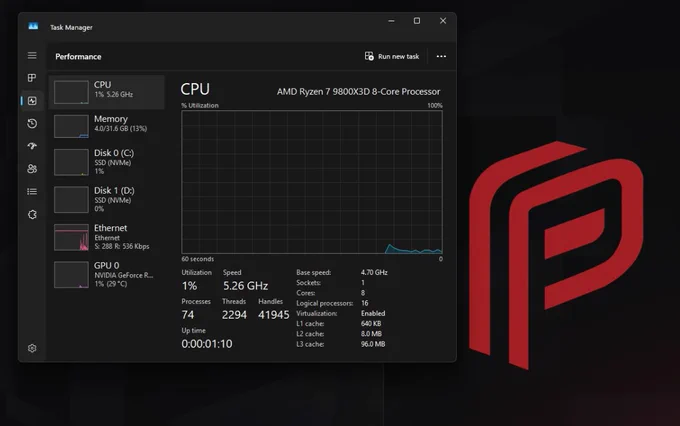Click the Cores value 8

point(363,293)
